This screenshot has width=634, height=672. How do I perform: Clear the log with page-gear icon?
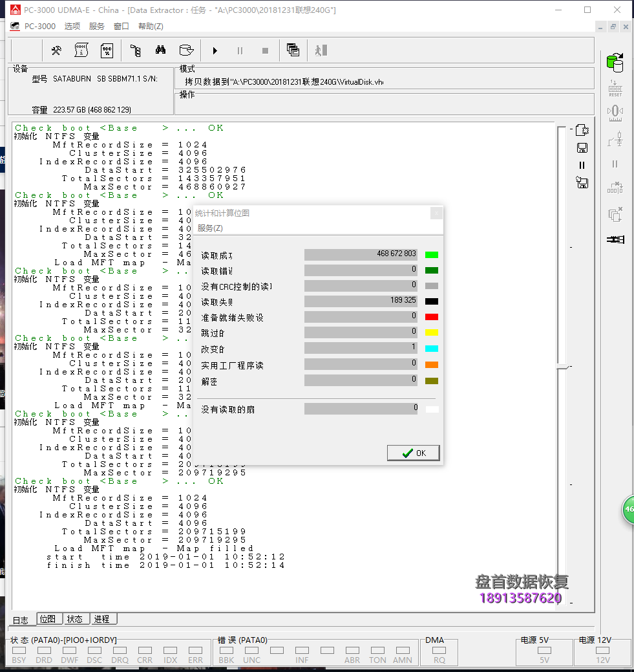(582, 130)
